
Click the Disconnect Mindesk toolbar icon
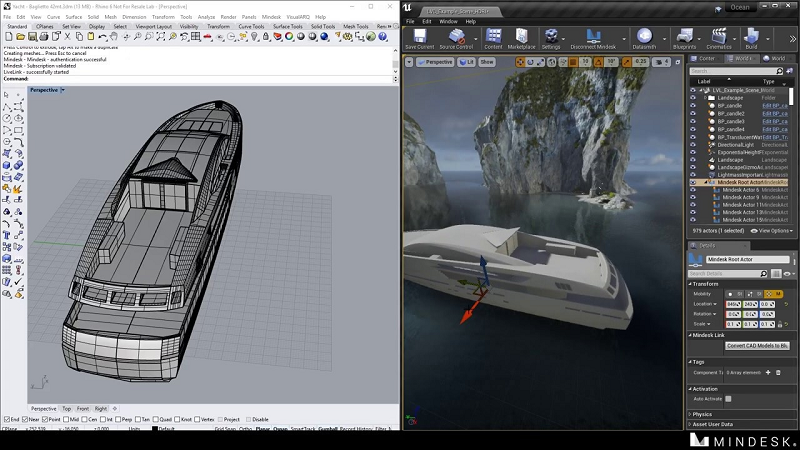coord(594,38)
